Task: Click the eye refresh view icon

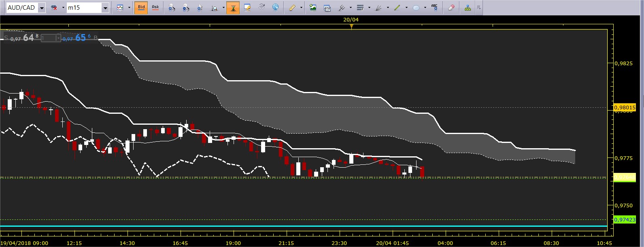Action: pyautogui.click(x=261, y=7)
